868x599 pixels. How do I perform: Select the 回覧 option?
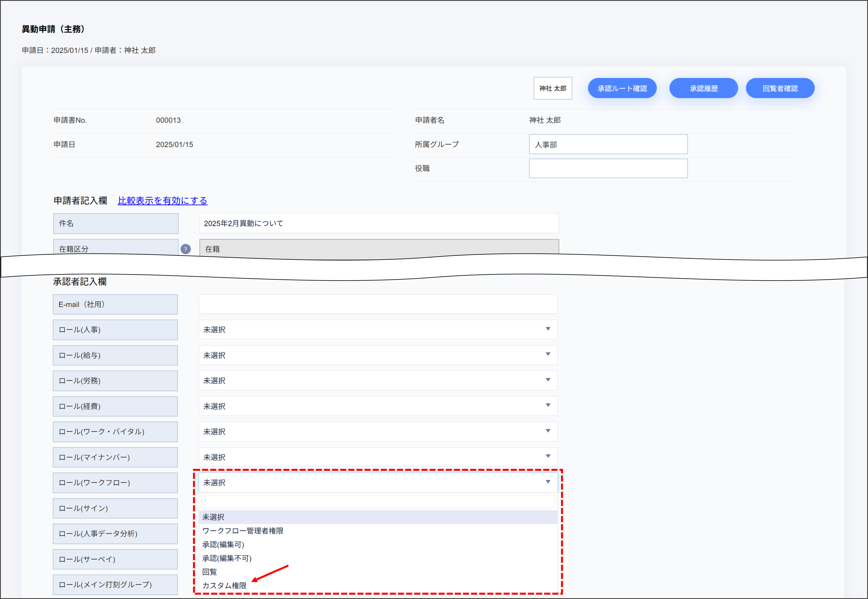pos(210,572)
